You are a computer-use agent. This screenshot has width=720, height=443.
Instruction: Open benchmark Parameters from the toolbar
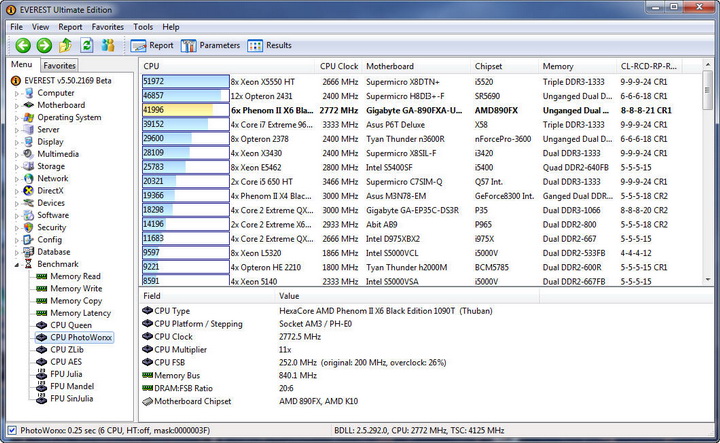pos(210,45)
